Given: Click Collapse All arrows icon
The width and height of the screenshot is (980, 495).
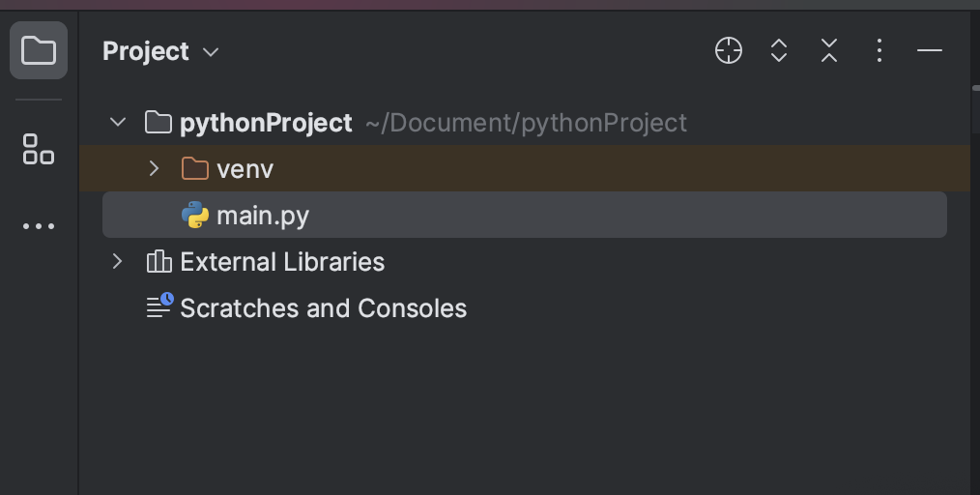Looking at the screenshot, I should tap(829, 50).
